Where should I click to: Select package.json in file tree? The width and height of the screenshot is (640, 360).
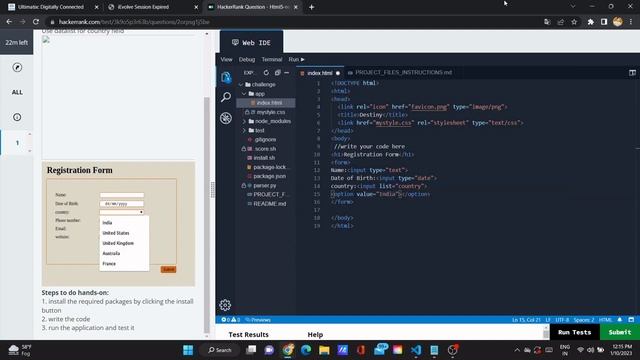[x=269, y=176]
